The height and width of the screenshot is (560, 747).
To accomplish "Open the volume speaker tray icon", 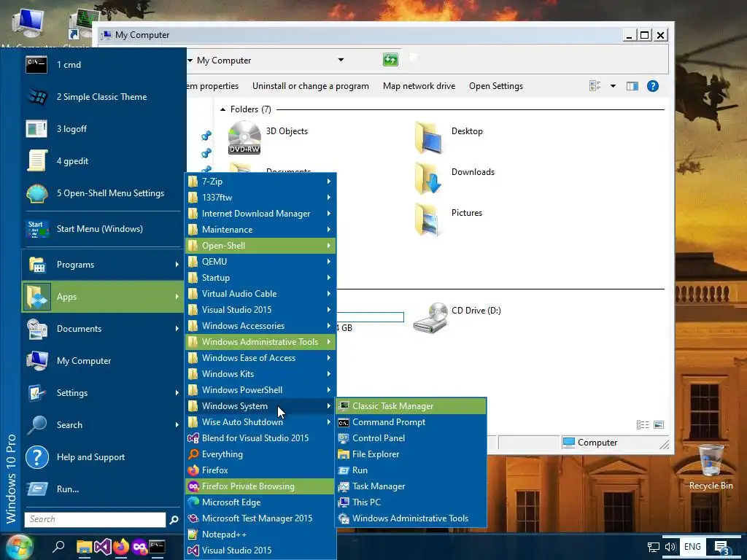I will [670, 547].
